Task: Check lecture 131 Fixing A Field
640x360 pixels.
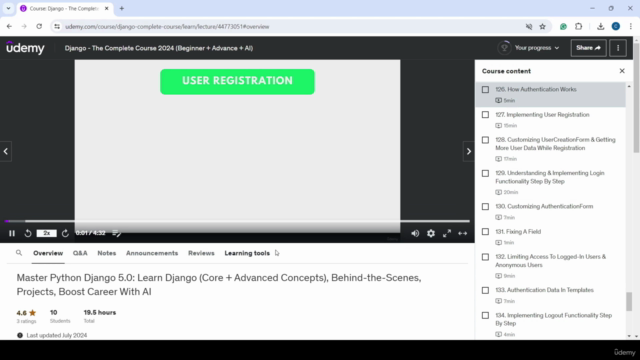Action: [x=485, y=232]
